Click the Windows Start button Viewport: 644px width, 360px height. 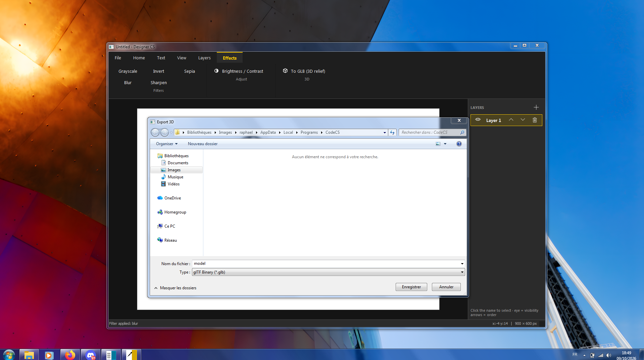pos(9,355)
